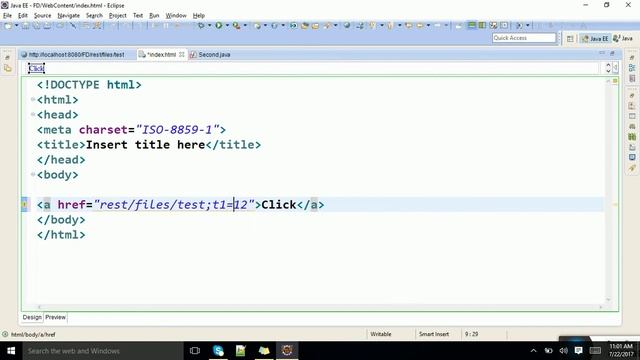Click the green Servers icon in right trim
This screenshot has width=640, height=360.
632,137
